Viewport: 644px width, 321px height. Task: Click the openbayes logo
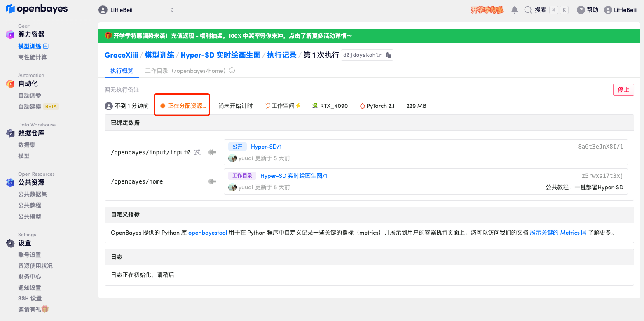click(37, 9)
